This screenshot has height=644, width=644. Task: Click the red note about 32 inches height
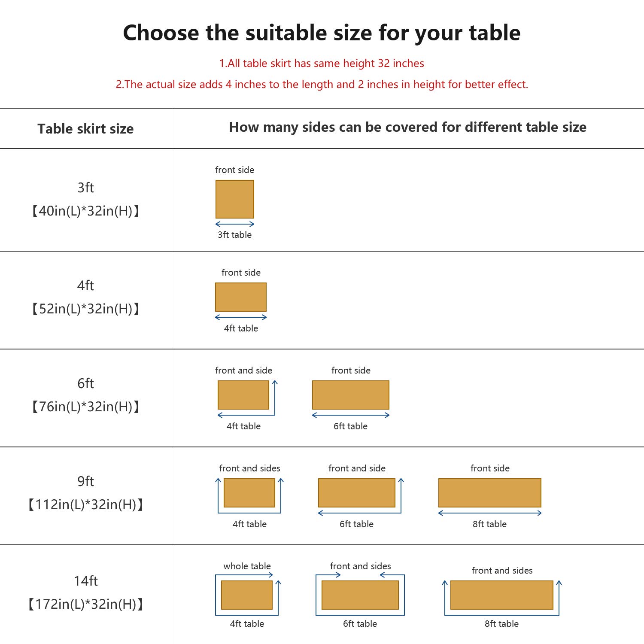click(322, 64)
